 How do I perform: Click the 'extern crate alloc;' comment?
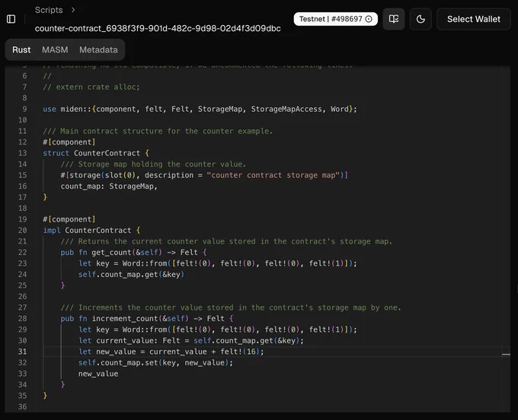click(x=91, y=87)
